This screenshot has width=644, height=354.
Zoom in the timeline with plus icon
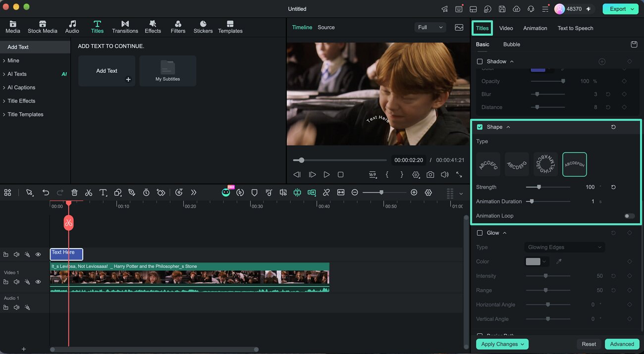point(414,193)
